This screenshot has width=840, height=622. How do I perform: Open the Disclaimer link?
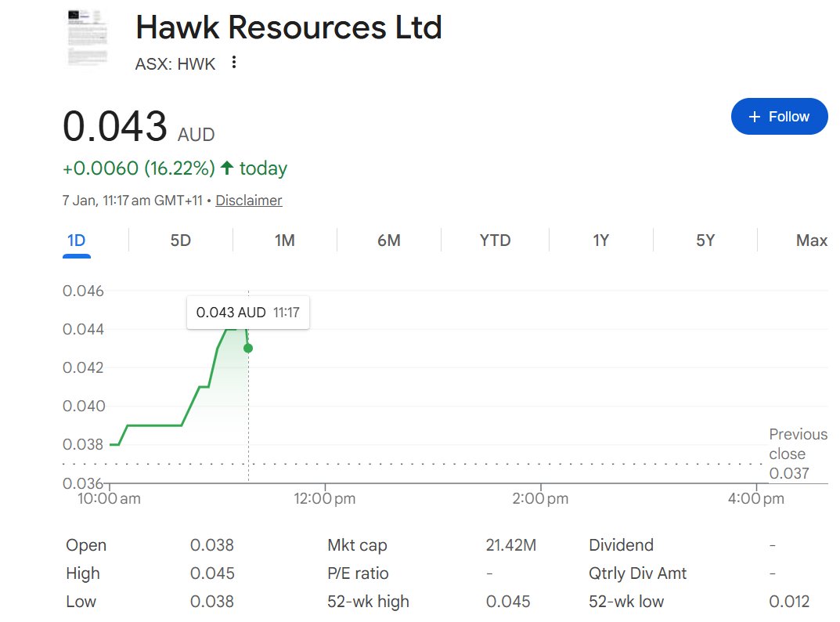(249, 201)
